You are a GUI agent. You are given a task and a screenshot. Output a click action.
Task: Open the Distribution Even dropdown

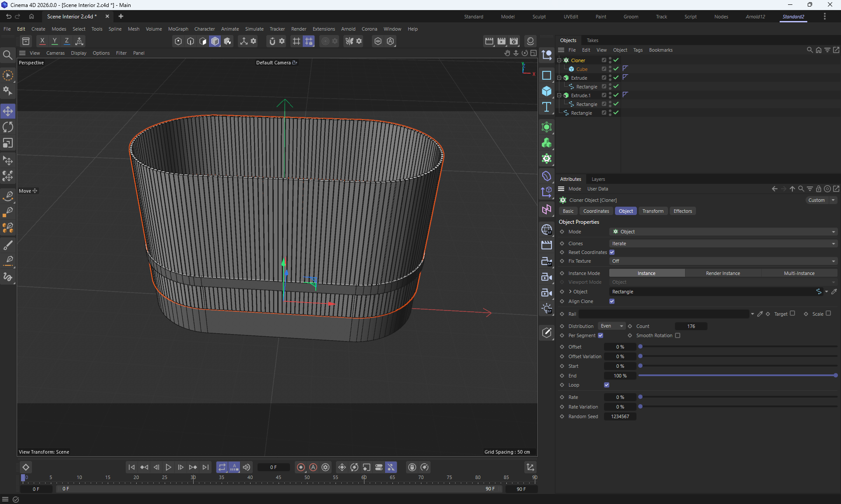pyautogui.click(x=611, y=326)
